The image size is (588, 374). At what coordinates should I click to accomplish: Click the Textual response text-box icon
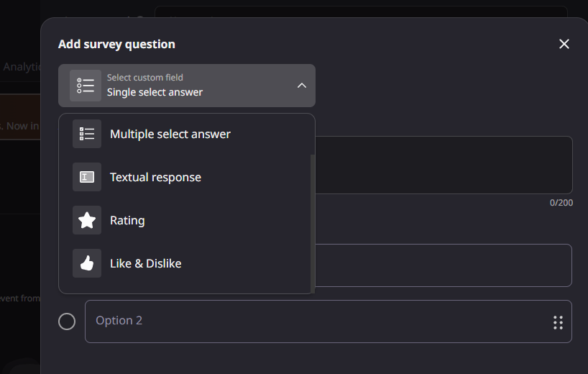(x=87, y=177)
